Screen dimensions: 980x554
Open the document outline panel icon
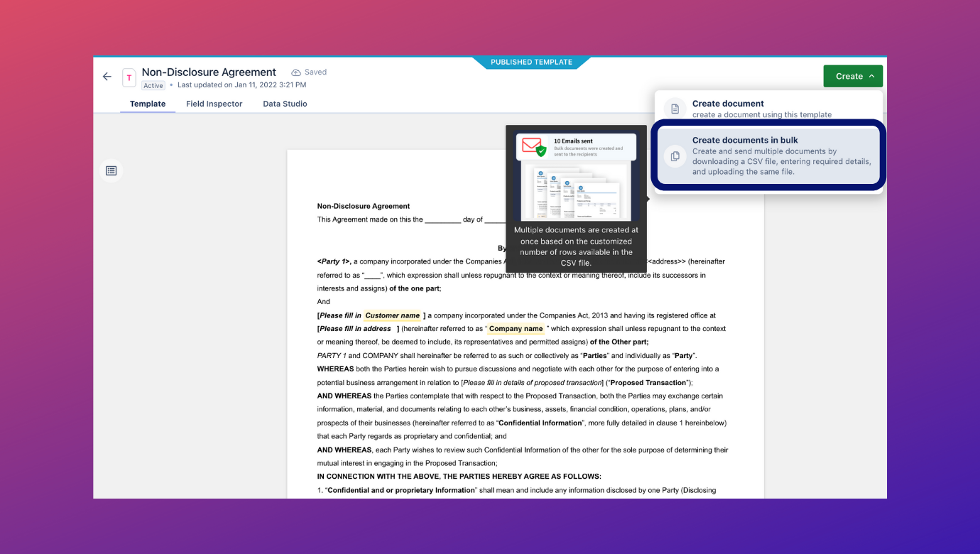[x=111, y=170]
